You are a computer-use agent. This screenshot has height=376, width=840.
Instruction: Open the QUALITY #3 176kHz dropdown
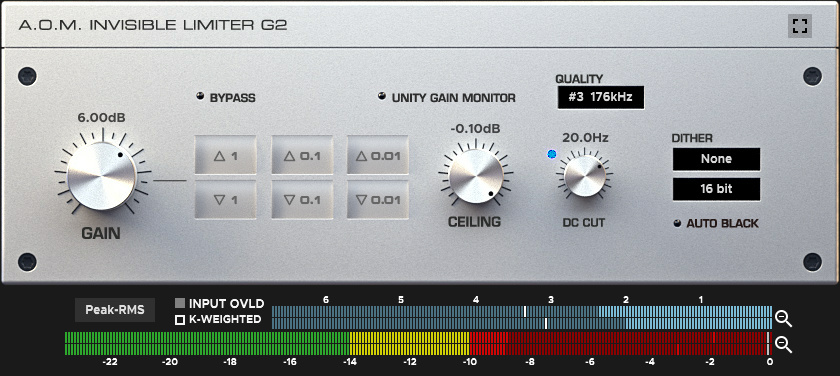(601, 98)
